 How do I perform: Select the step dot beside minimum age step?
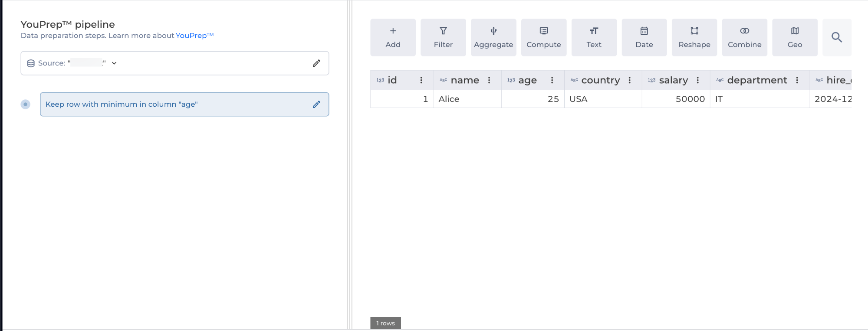pos(26,105)
